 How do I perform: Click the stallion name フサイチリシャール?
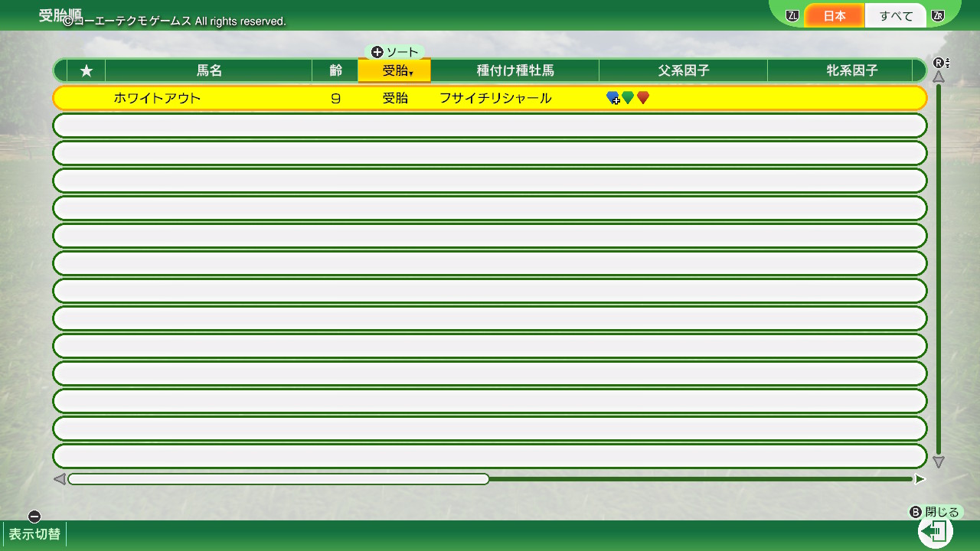click(495, 98)
